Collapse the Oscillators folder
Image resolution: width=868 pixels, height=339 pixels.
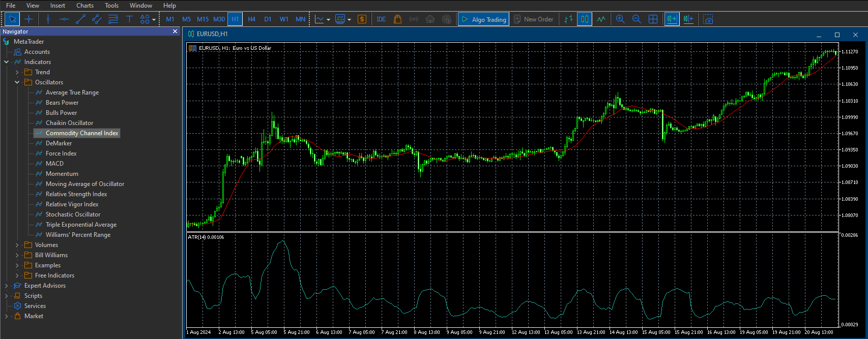[17, 82]
